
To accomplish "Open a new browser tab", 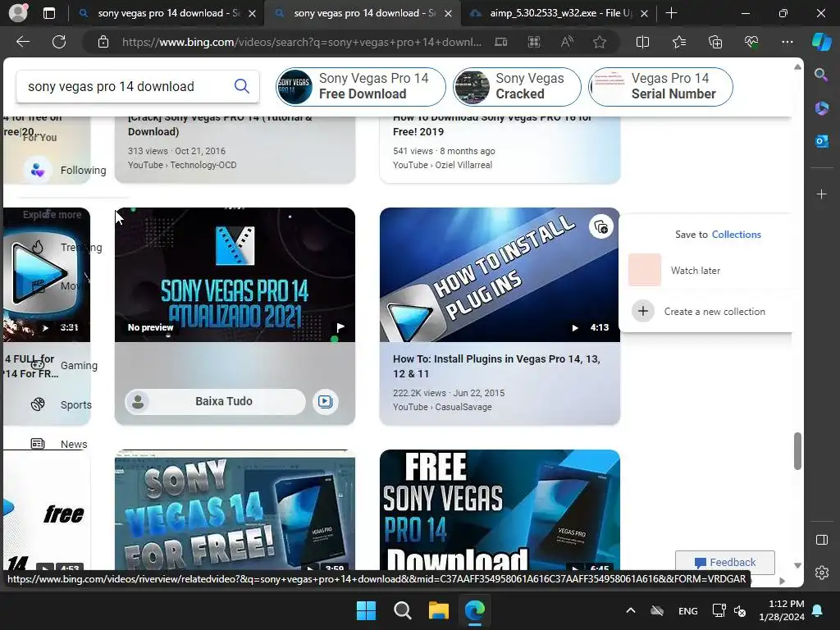I will 671,13.
